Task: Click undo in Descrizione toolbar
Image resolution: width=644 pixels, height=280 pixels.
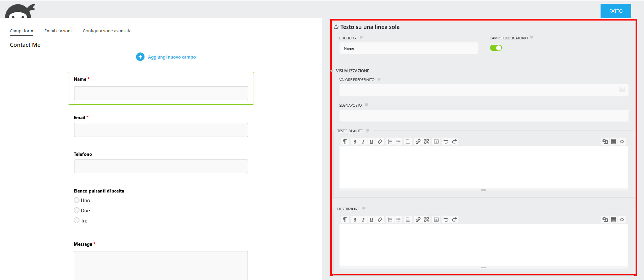Action: click(x=446, y=220)
